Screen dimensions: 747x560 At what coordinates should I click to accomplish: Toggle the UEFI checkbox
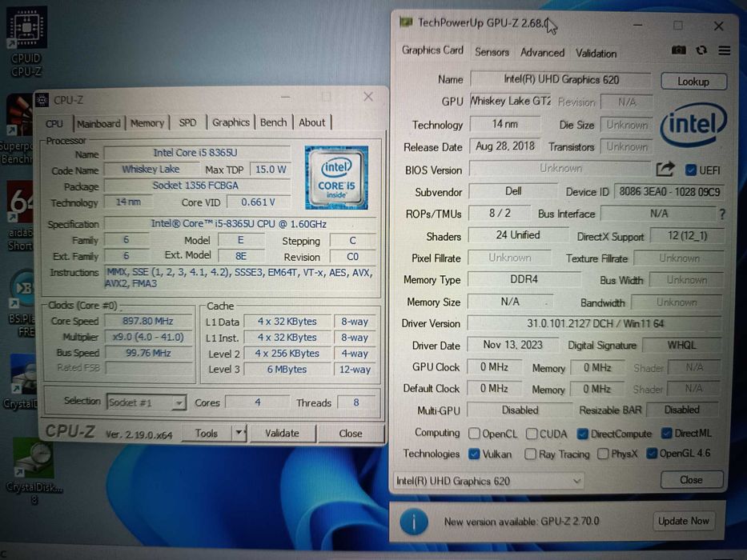pos(690,170)
